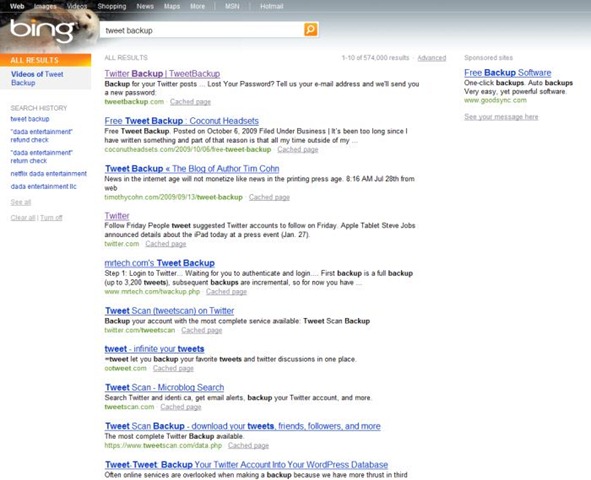Click Turn off search history

(x=51, y=217)
